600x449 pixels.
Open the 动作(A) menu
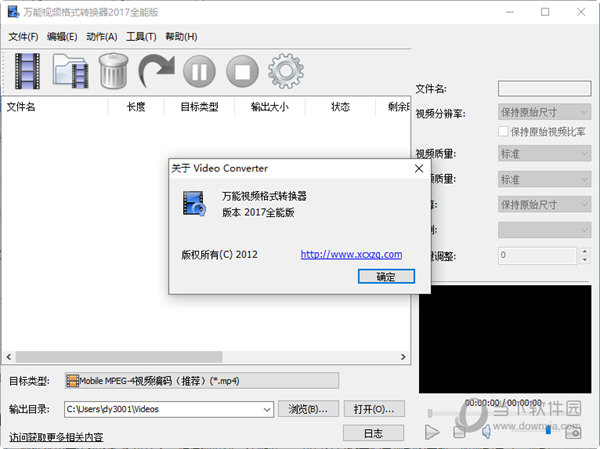[101, 37]
